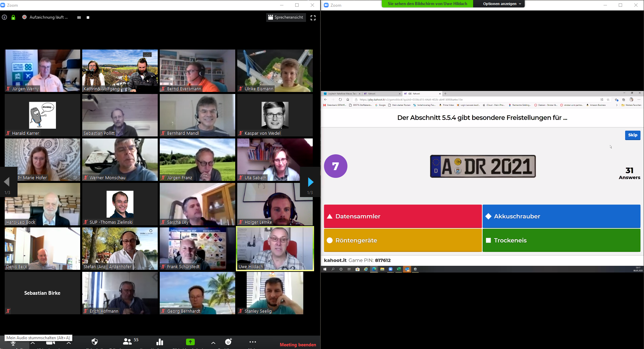
Task: Skip the current Kahoot question
Action: click(633, 135)
